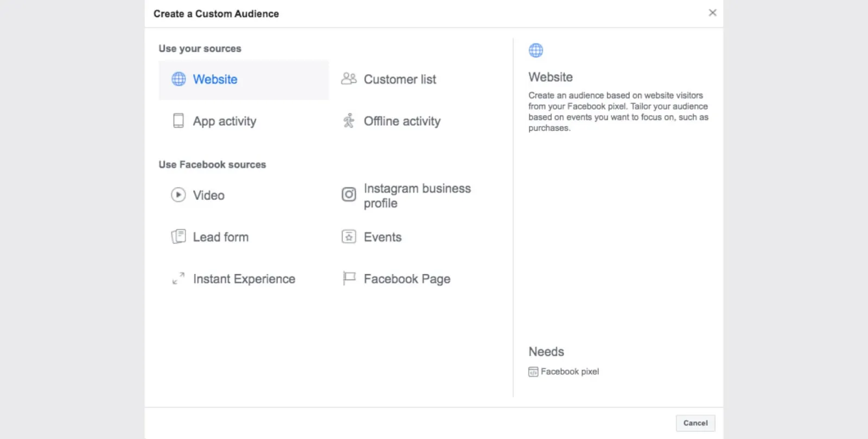Click the Use Facebook sources heading
This screenshot has height=439, width=868.
(x=212, y=164)
